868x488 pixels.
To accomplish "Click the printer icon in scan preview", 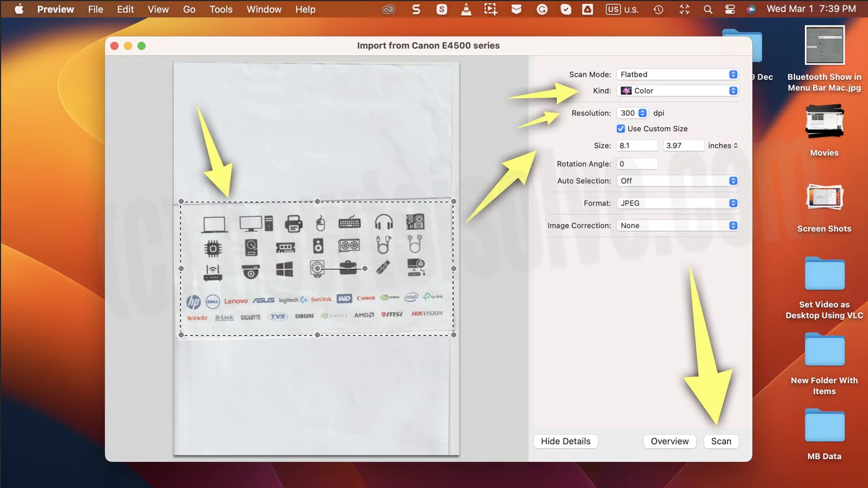I will (x=294, y=223).
